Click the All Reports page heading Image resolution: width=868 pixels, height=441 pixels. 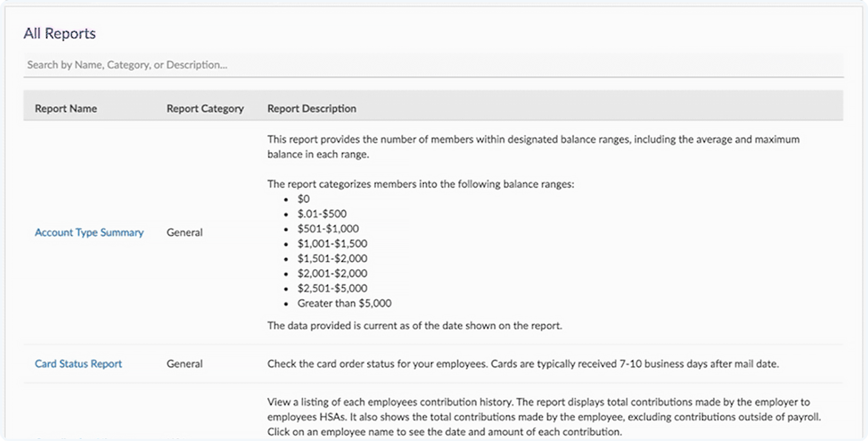click(x=60, y=34)
